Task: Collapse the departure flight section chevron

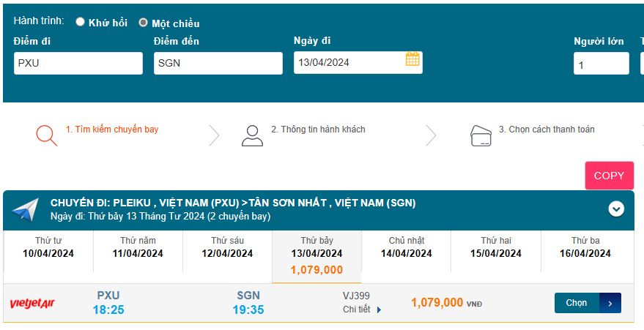Action: point(616,209)
